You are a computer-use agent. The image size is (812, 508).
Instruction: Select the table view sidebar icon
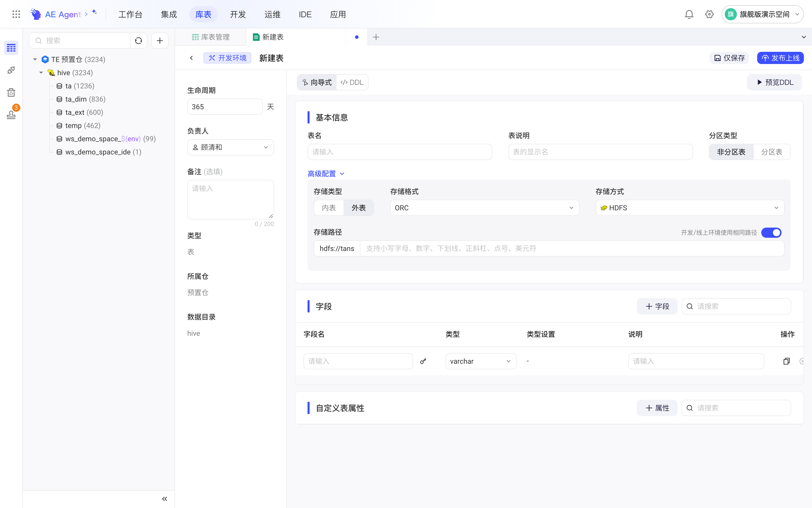pos(11,48)
